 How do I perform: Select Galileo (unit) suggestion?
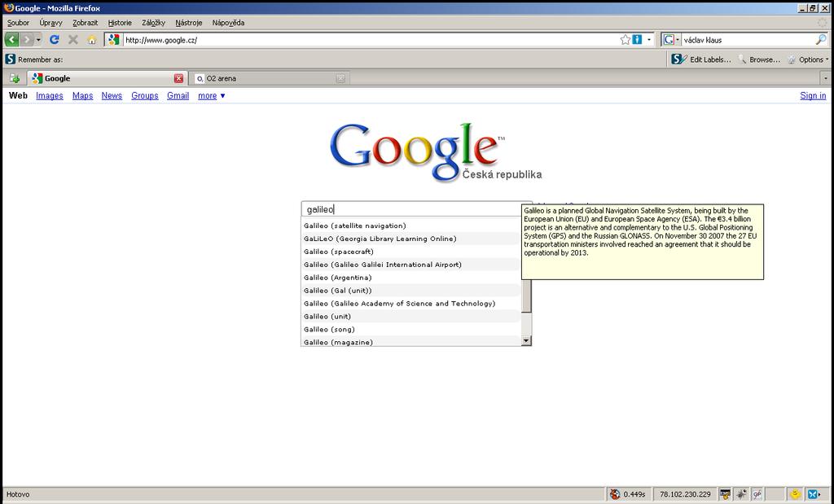411,317
